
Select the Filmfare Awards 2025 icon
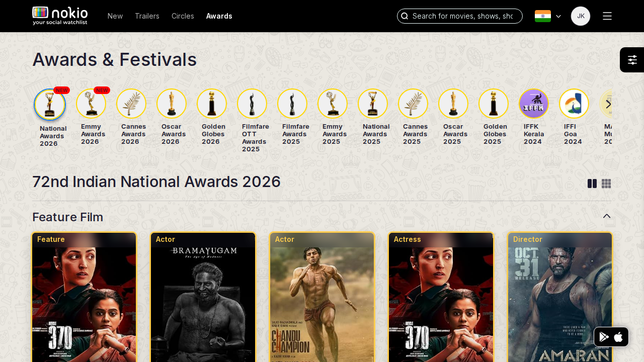292,104
